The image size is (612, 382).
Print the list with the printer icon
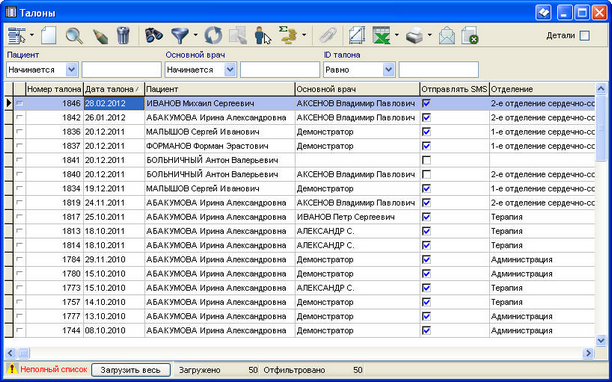[414, 36]
